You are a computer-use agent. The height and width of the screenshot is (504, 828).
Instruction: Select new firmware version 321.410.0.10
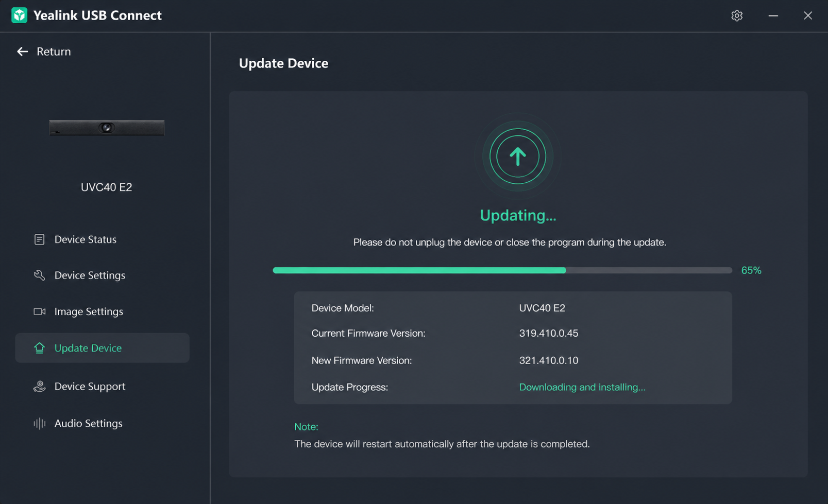(549, 360)
